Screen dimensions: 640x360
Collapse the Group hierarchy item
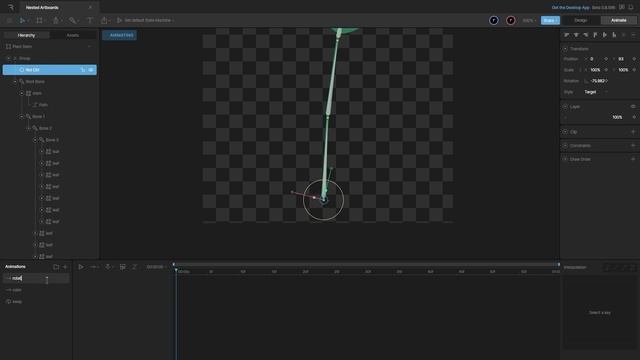coord(9,58)
